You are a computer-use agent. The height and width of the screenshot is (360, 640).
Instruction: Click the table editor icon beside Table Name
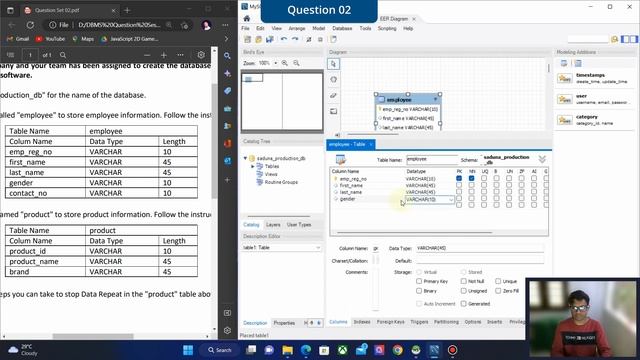pos(340,160)
